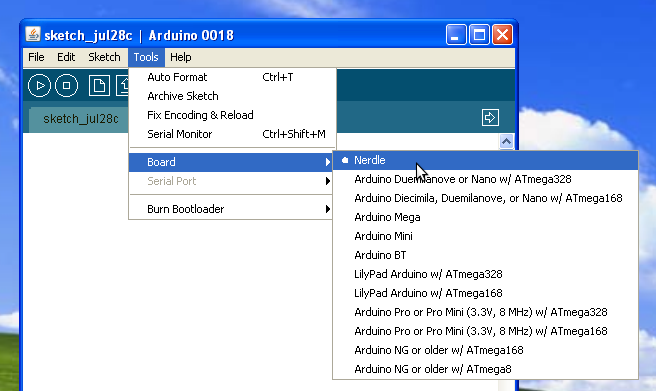Select Arduino Pro Mini 3.3V ATmega328
Viewport: 656px width, 391px height.
coord(485,312)
